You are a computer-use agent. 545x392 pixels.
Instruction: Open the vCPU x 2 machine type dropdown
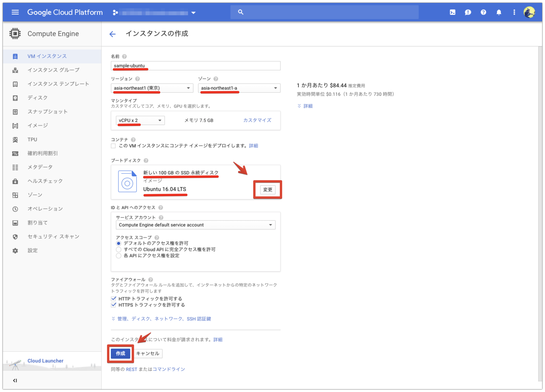click(140, 120)
